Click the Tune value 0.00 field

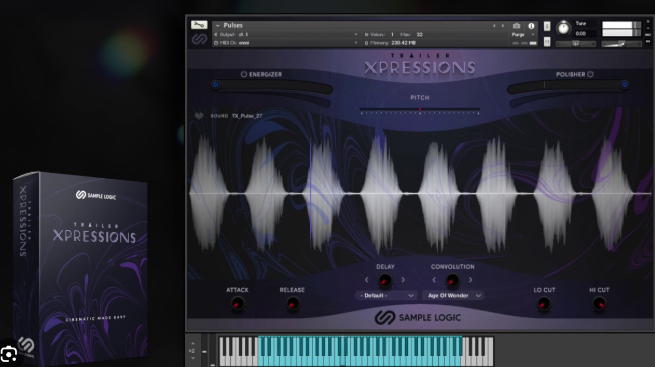581,33
